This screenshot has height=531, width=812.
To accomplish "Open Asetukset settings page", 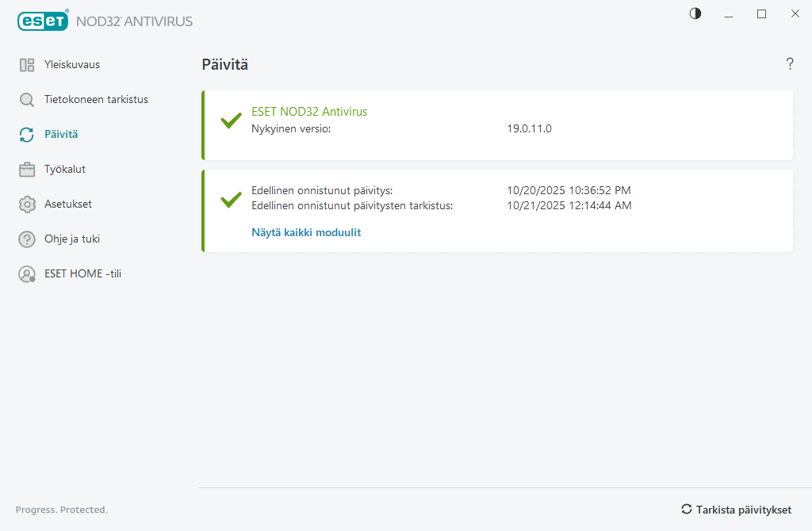I will 68,204.
